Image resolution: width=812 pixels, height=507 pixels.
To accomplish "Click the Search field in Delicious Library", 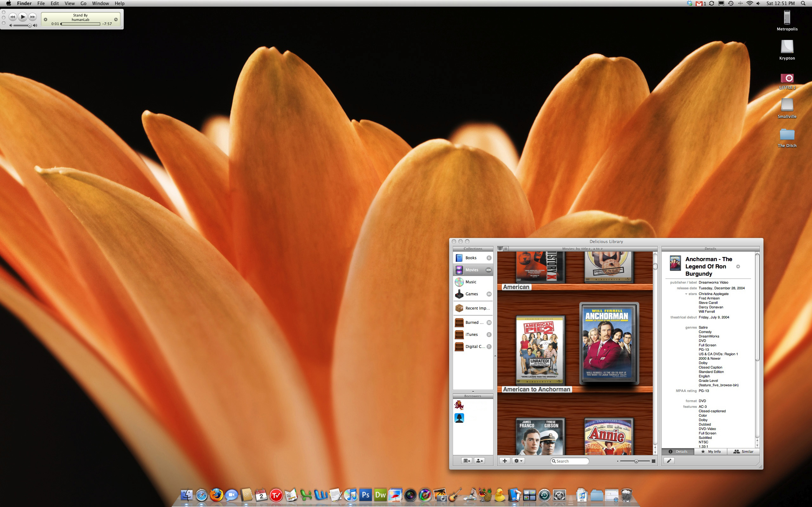I will pyautogui.click(x=571, y=461).
